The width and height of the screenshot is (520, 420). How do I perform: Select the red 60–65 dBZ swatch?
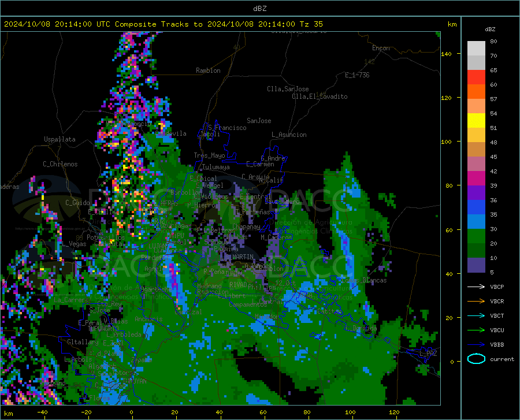476,77
